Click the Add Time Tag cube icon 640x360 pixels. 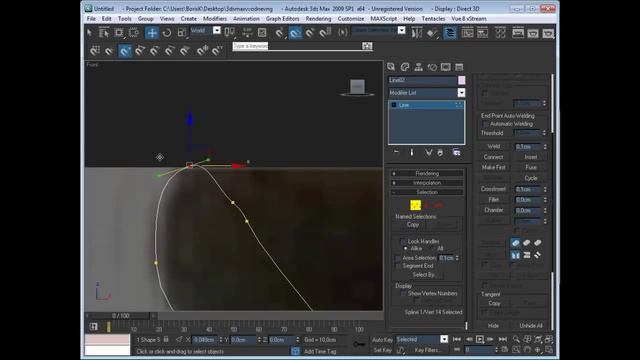pyautogui.click(x=295, y=351)
